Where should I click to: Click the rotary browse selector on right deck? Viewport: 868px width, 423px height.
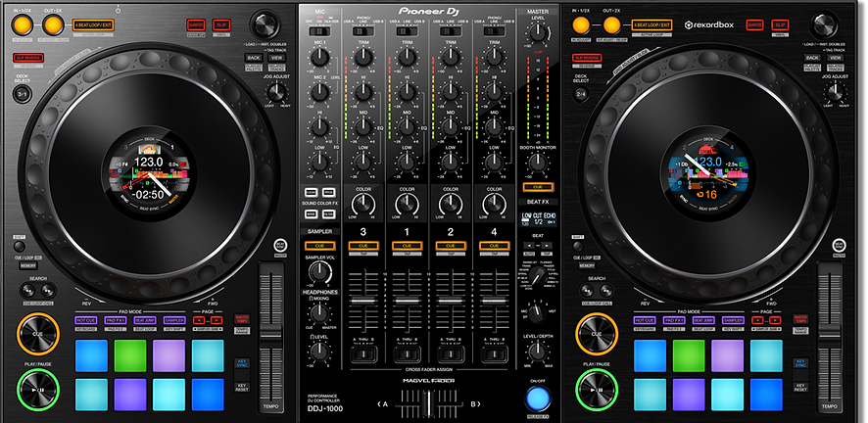tap(823, 24)
